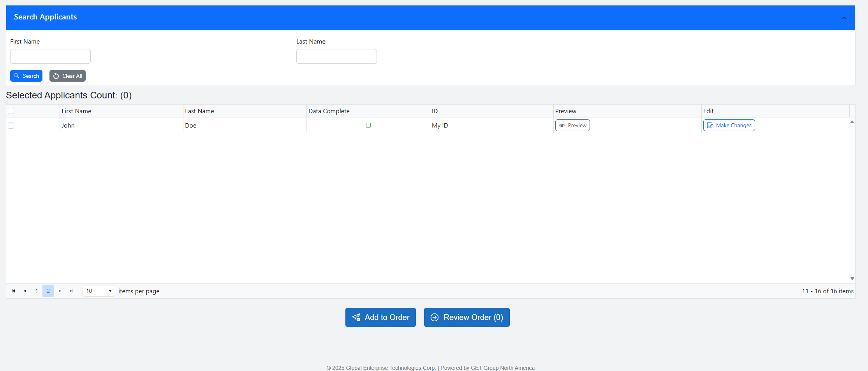Click the First Name input field

click(x=50, y=56)
